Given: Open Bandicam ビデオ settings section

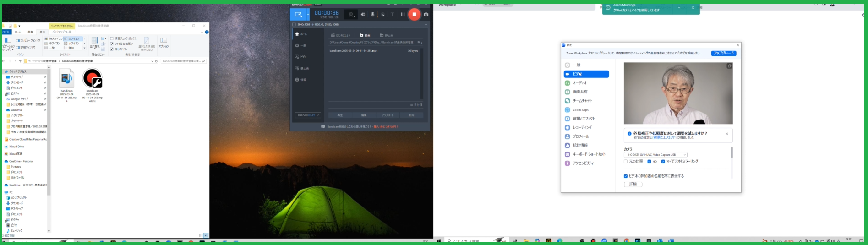Looking at the screenshot, I should click(301, 57).
